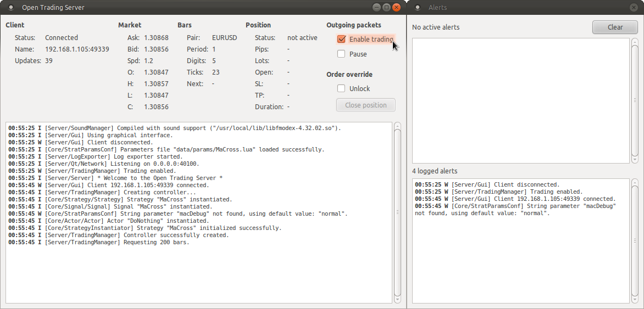This screenshot has height=309, width=644.
Task: Click the 'No active alerts' label
Action: click(436, 27)
